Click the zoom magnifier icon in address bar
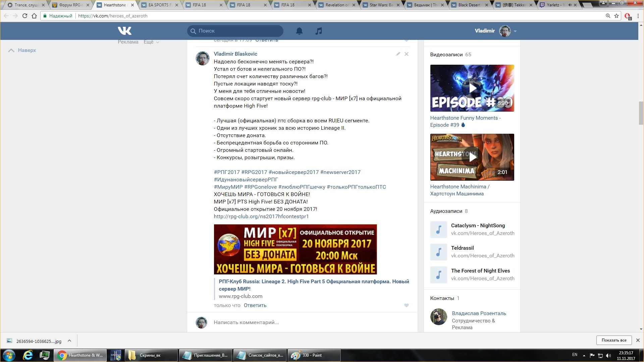The height and width of the screenshot is (362, 644). 608,16
